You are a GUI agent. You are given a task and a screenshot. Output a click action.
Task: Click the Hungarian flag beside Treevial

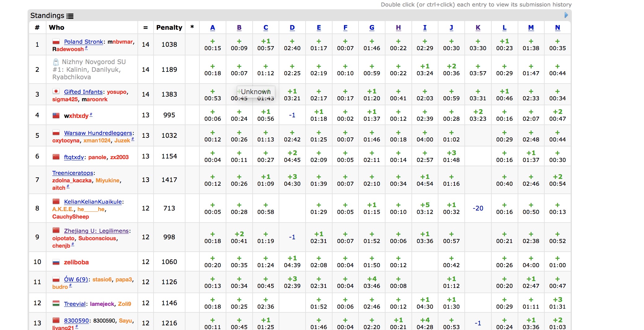56,304
